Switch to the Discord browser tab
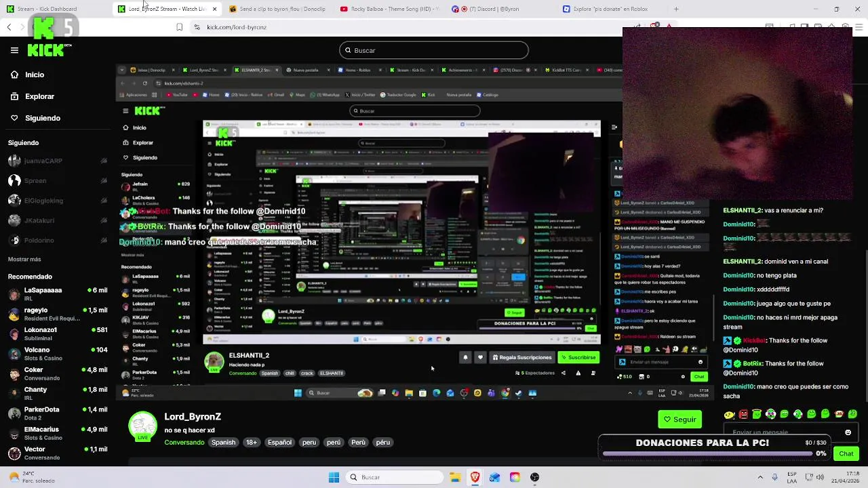Screen dimensions: 868x488 (x=500, y=9)
